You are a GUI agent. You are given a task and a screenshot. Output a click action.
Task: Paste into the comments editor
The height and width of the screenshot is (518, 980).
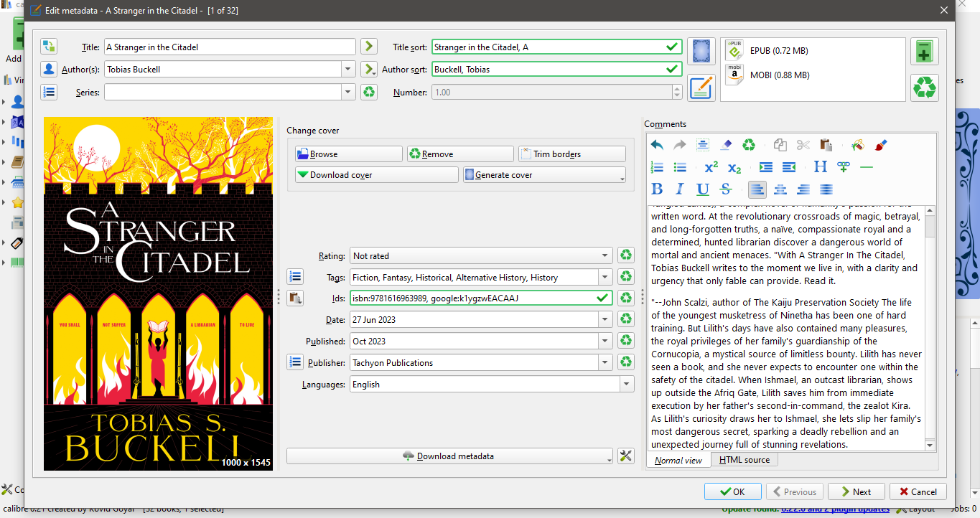826,145
